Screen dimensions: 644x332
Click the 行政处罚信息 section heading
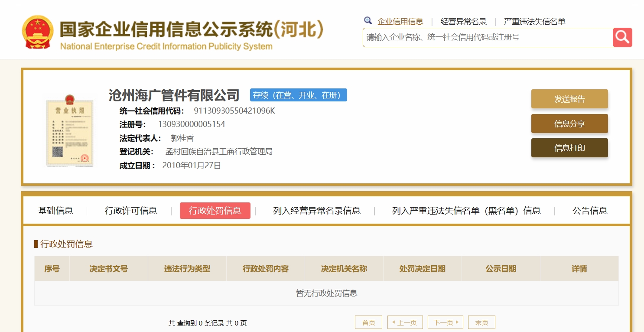click(66, 244)
